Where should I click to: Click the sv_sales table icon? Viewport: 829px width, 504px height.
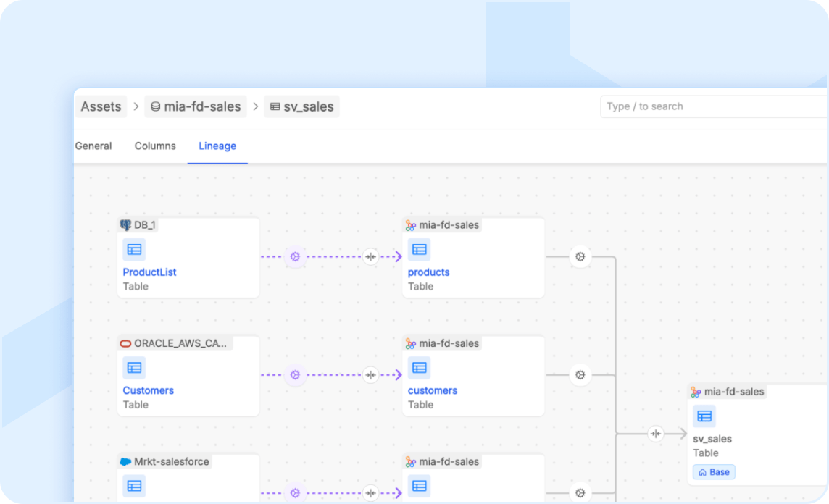[x=704, y=416]
